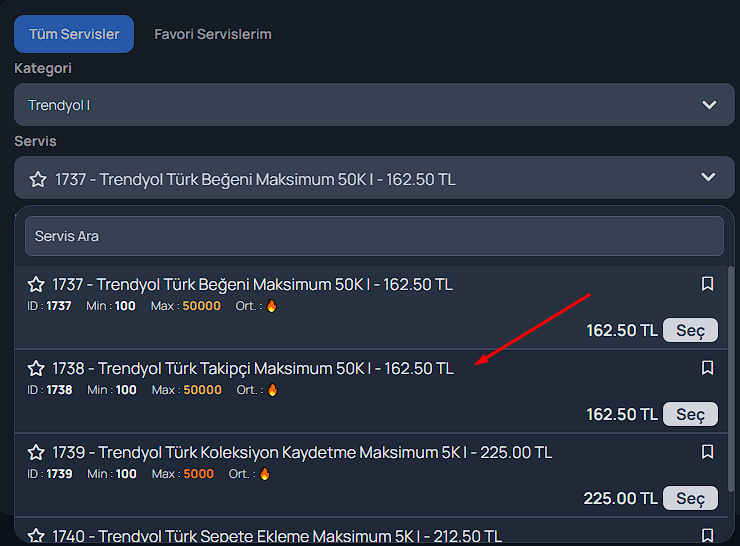Screen dimensions: 740x546
Task: Select the 1738 Trendyol Türk Takipçi title
Action: point(253,369)
